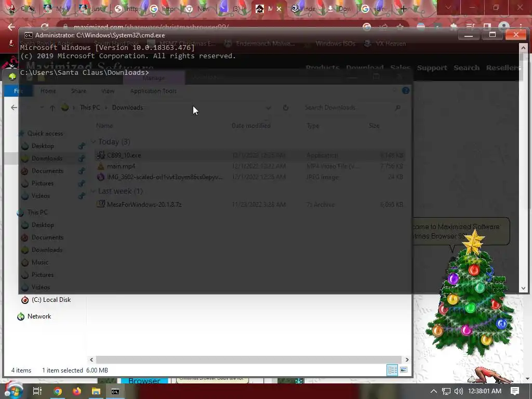Open the volume tray icon

[x=458, y=391]
